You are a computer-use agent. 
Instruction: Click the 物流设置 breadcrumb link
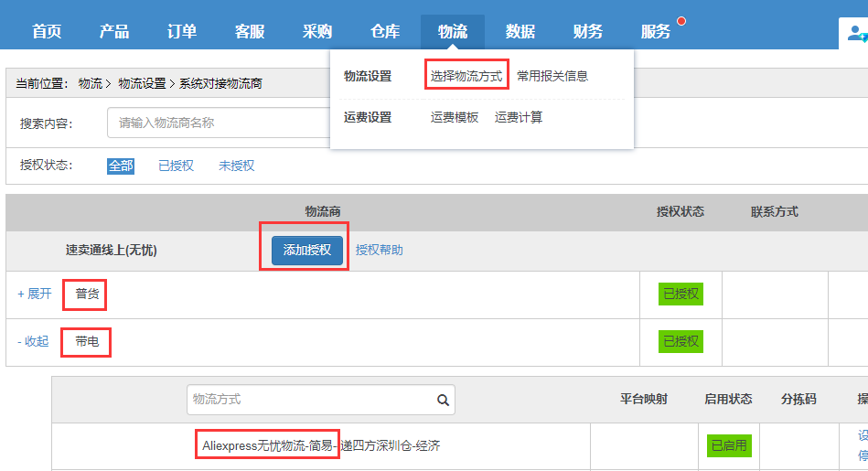(143, 83)
